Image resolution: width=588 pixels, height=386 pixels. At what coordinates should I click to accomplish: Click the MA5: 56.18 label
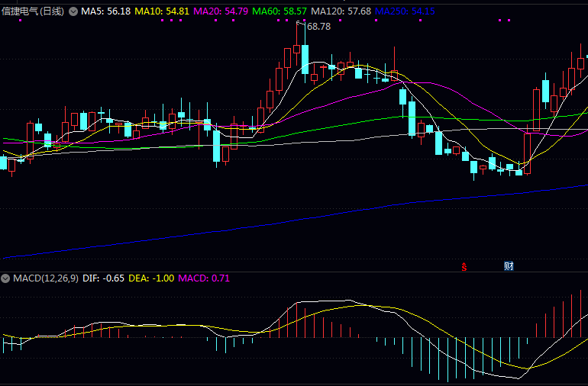click(x=105, y=11)
